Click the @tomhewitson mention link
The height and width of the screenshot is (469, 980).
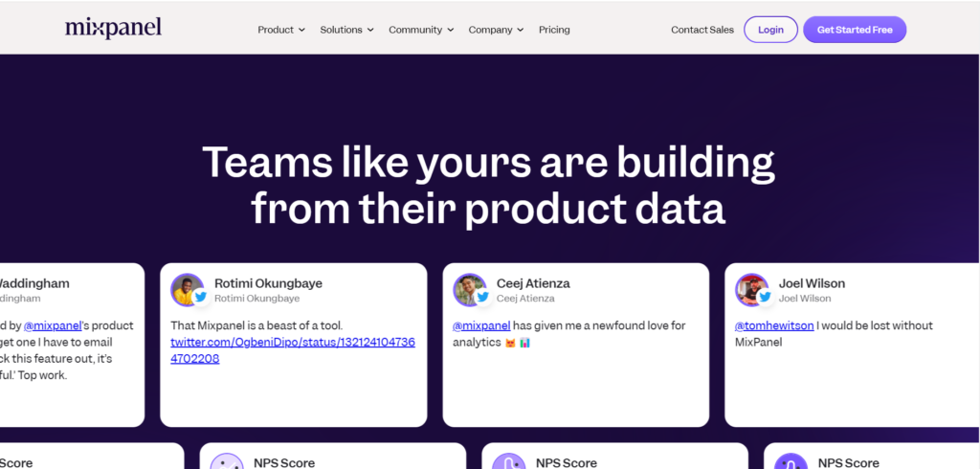coord(774,325)
